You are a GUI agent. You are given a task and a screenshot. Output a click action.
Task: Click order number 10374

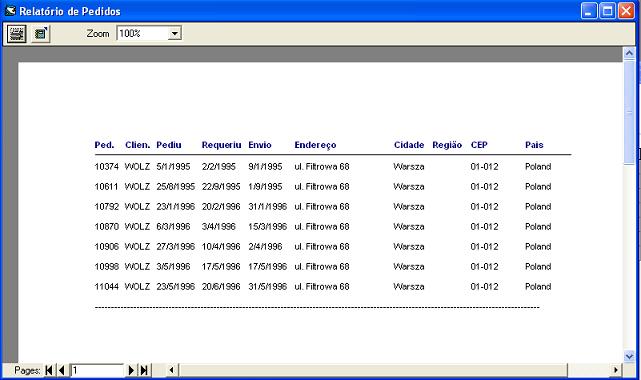(106, 167)
